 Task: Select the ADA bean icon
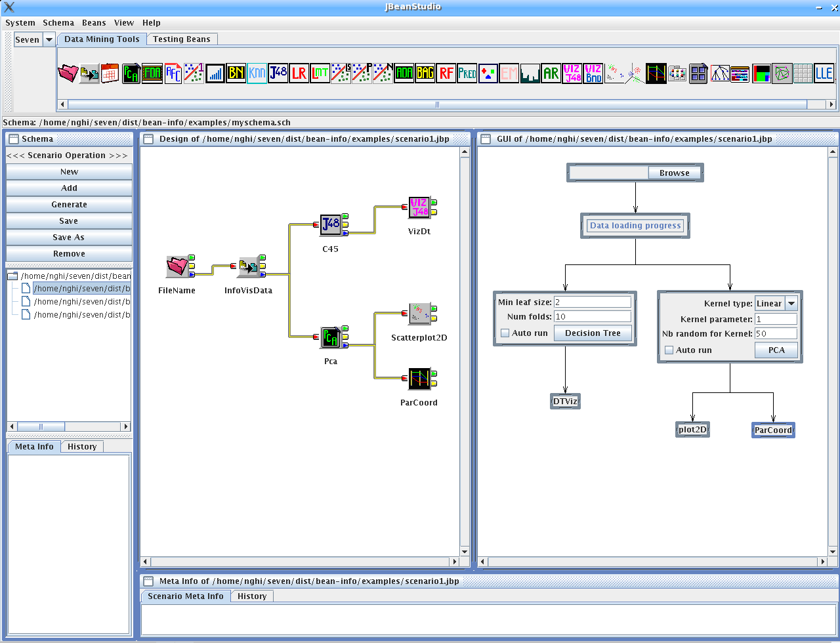(x=404, y=73)
